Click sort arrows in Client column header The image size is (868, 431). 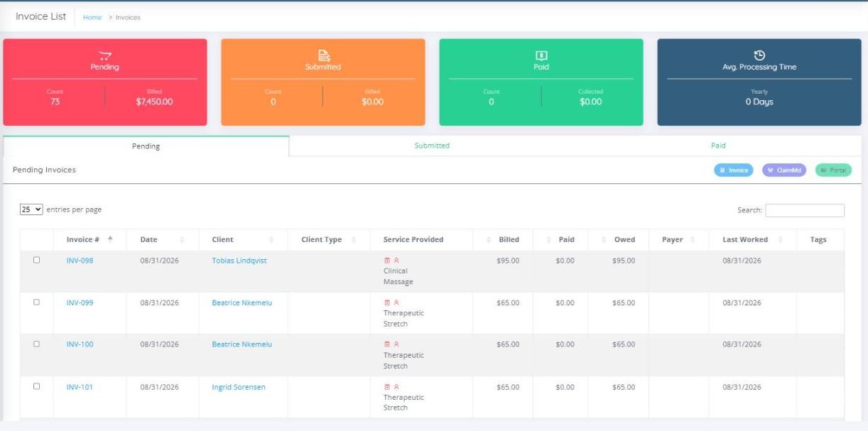coord(271,240)
